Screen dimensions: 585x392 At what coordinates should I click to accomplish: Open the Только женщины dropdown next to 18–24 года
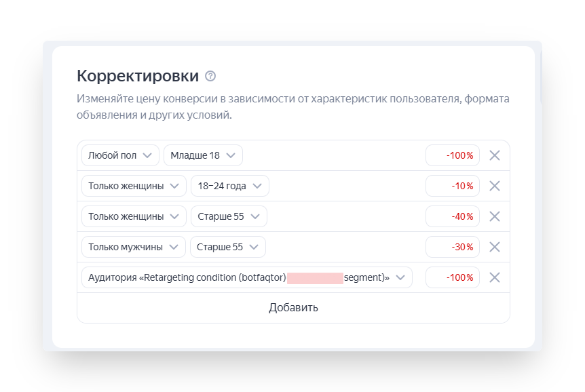coord(134,186)
